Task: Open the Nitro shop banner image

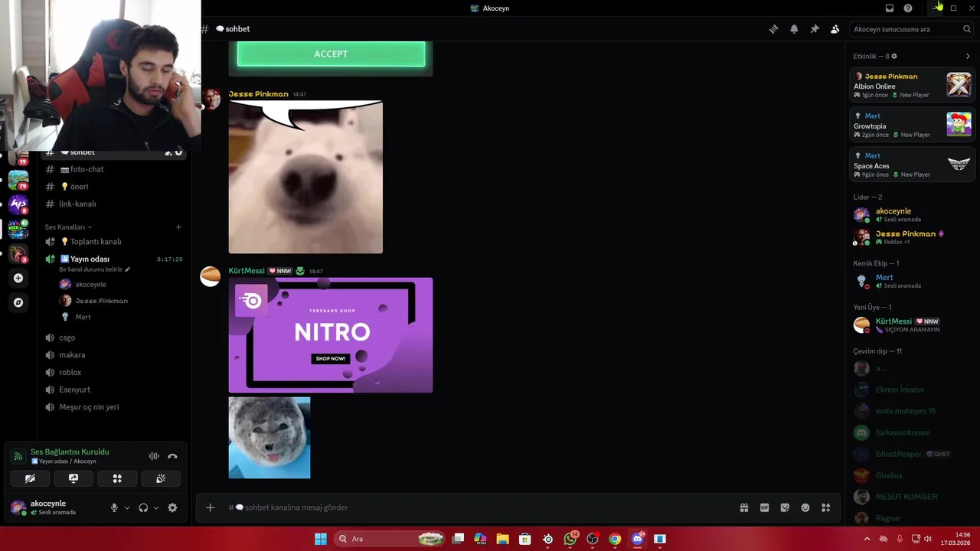Action: (x=331, y=335)
